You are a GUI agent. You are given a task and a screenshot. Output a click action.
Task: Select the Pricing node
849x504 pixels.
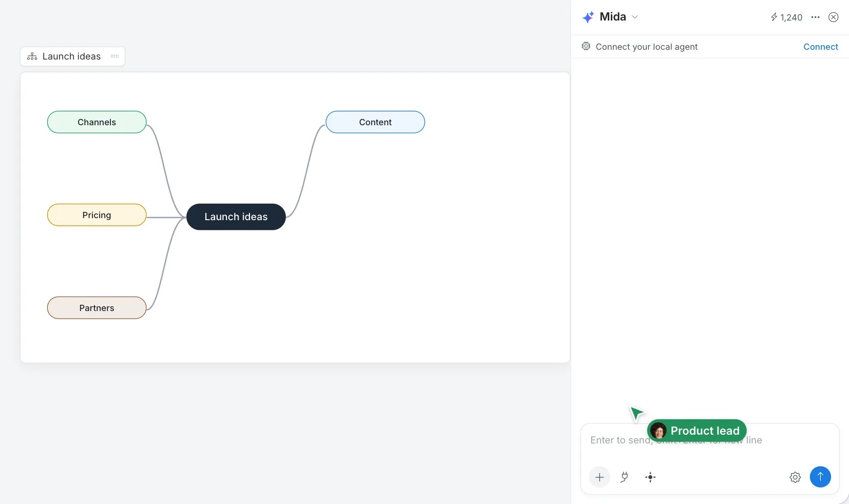coord(97,215)
